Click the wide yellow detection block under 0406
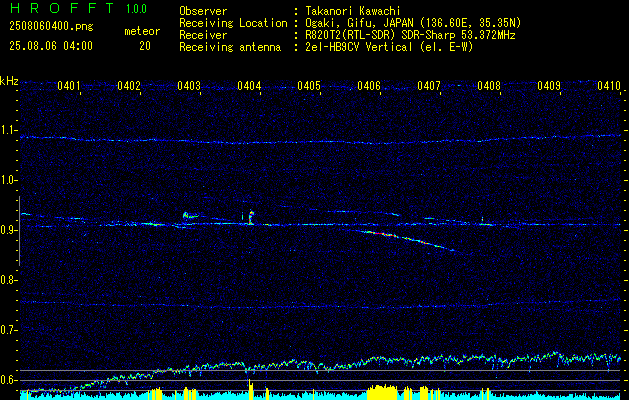This screenshot has width=629, height=400. pos(383,392)
